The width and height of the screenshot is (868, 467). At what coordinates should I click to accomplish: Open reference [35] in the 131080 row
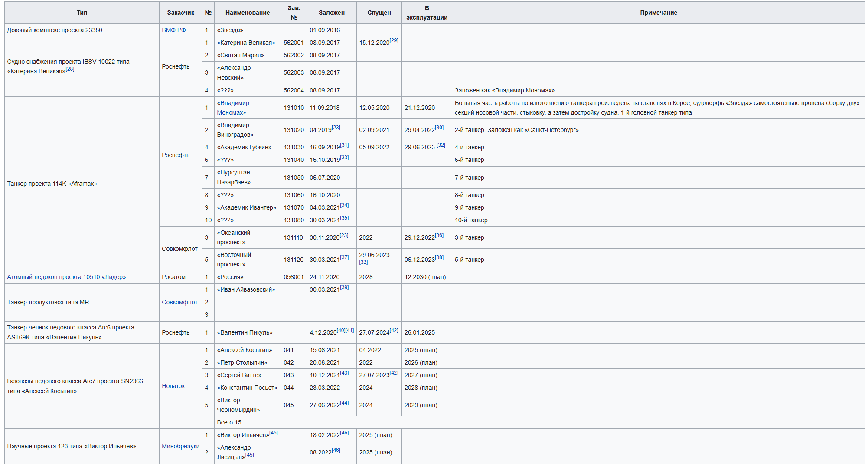(344, 218)
